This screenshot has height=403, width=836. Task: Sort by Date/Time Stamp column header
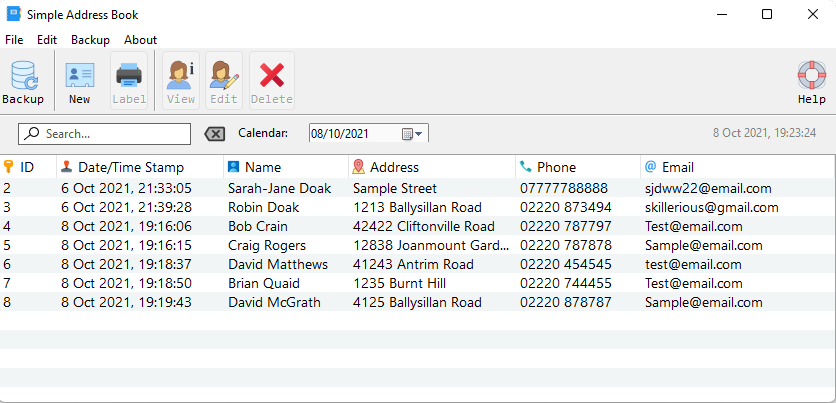131,167
